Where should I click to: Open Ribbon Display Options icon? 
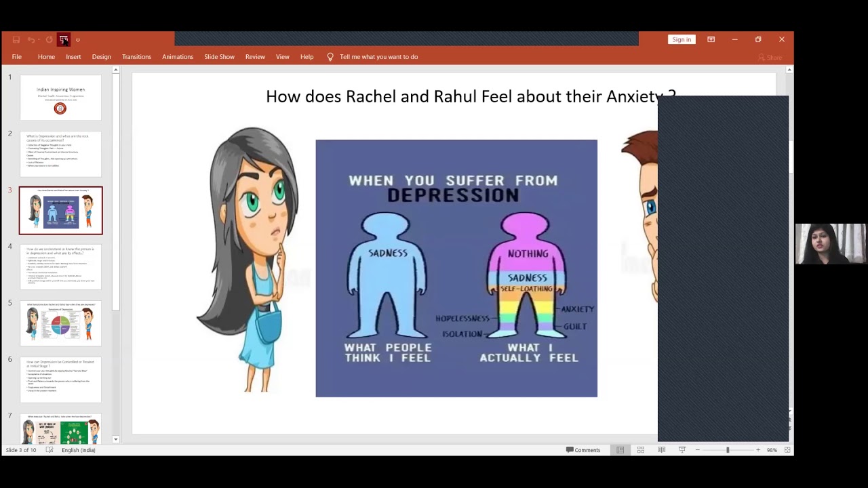coord(711,39)
